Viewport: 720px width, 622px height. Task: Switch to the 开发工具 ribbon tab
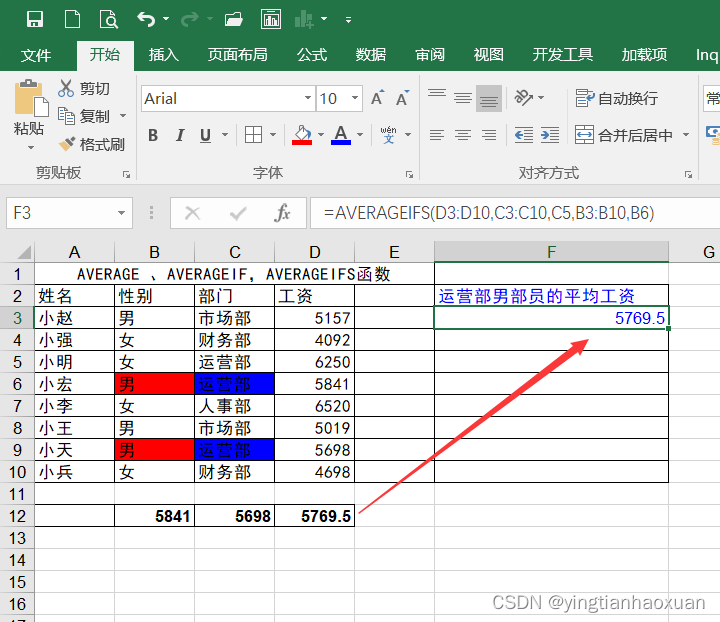(562, 55)
